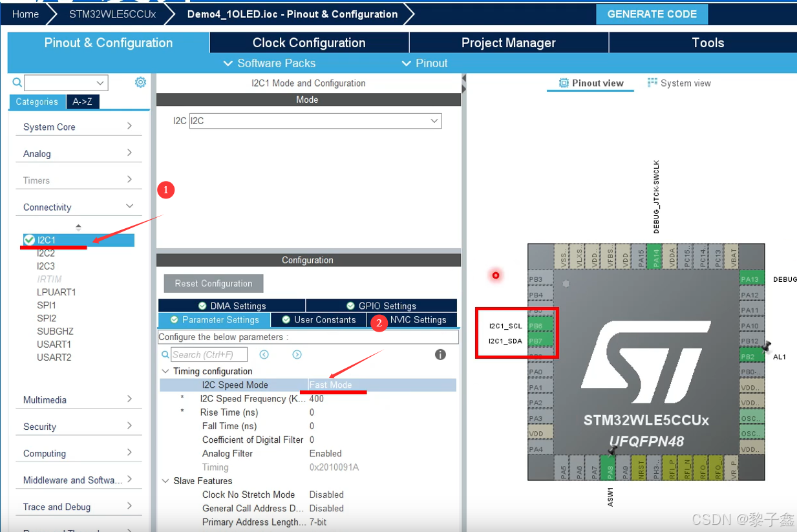Image resolution: width=797 pixels, height=532 pixels.
Task: Click GENERATE CODE button
Action: (x=652, y=14)
